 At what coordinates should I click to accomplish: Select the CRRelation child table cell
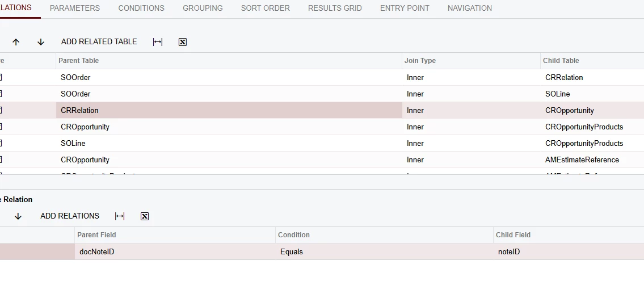click(x=592, y=77)
